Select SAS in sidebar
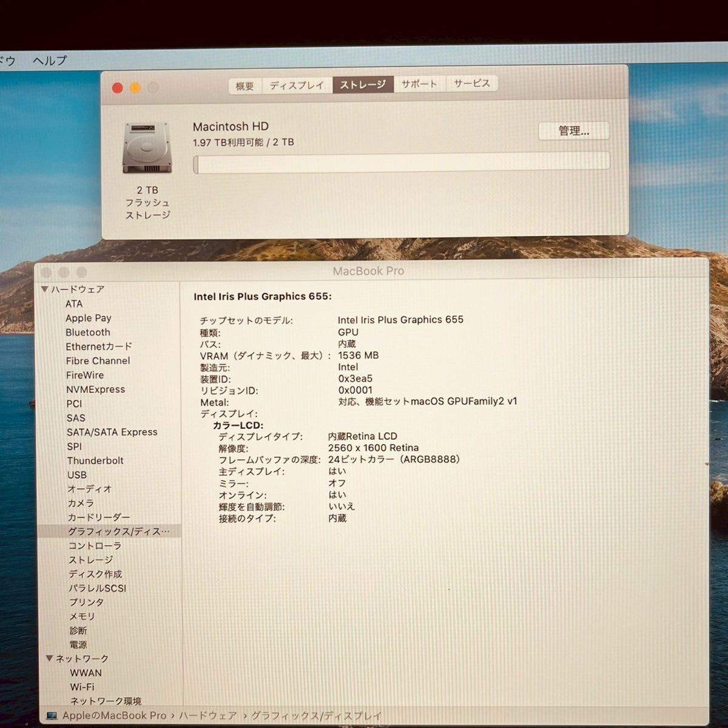This screenshot has height=728, width=728. (76, 418)
